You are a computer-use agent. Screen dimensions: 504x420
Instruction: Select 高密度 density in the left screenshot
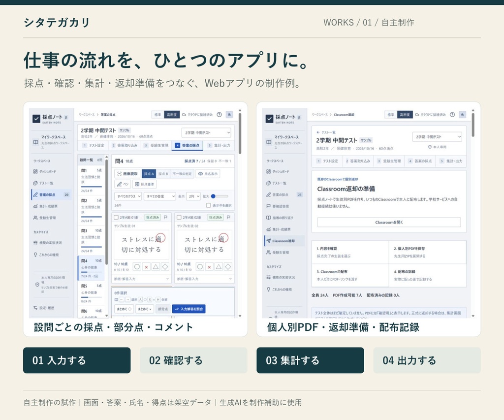click(172, 115)
